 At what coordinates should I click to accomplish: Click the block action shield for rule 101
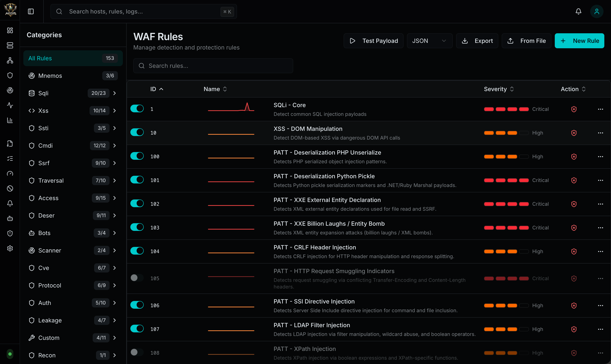pyautogui.click(x=574, y=180)
